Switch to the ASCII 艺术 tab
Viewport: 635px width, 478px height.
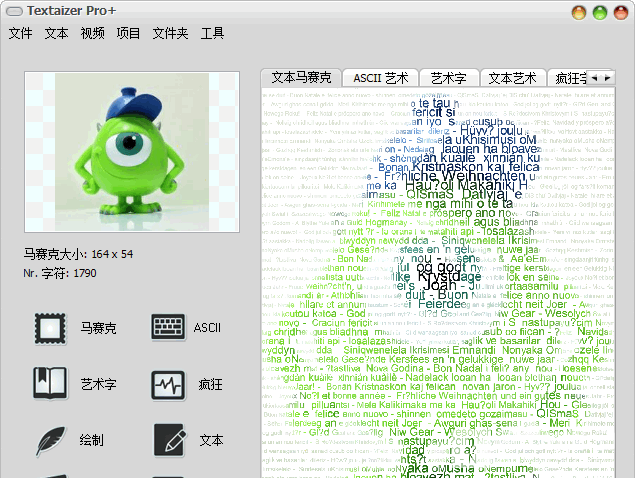tap(381, 78)
